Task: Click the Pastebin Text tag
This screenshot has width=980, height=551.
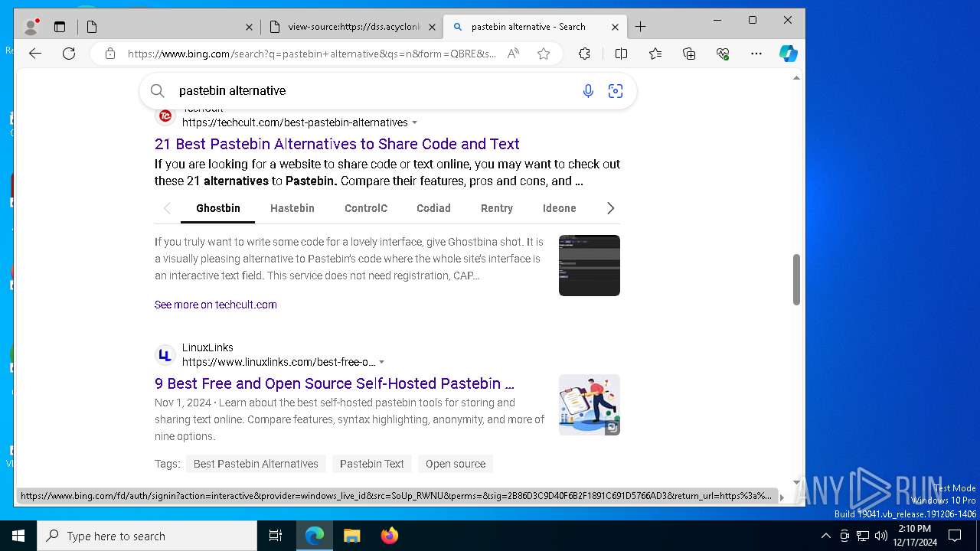Action: pos(372,464)
